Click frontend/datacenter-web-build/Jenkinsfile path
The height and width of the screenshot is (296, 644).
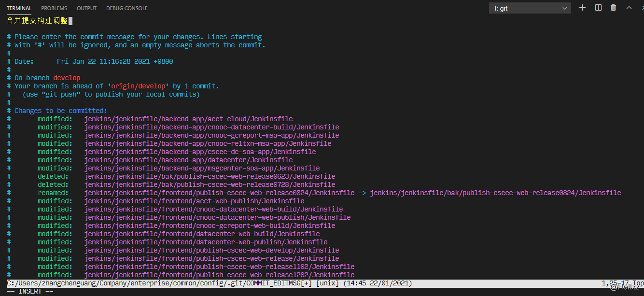coord(202,234)
